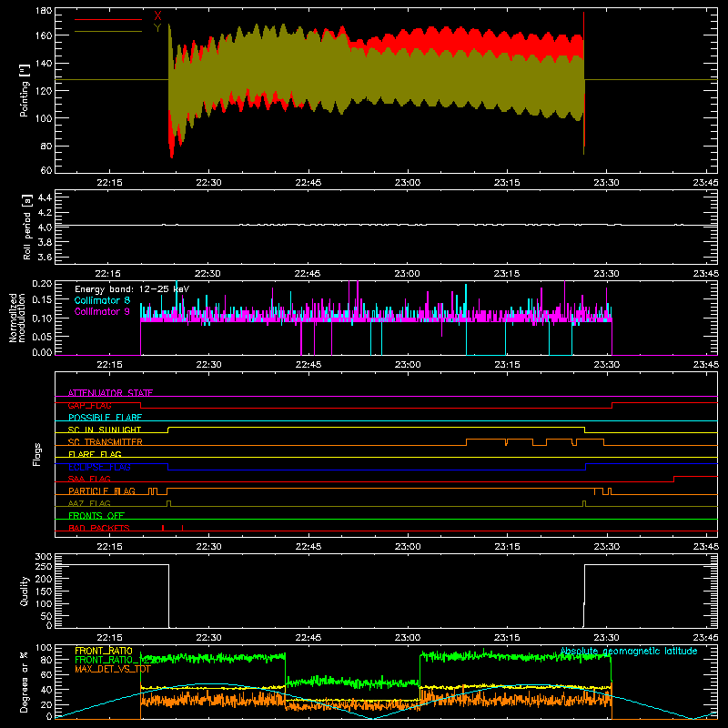The height and width of the screenshot is (728, 728).
Task: Click the 'Quality' vertical axis title
Action: pyautogui.click(x=25, y=591)
